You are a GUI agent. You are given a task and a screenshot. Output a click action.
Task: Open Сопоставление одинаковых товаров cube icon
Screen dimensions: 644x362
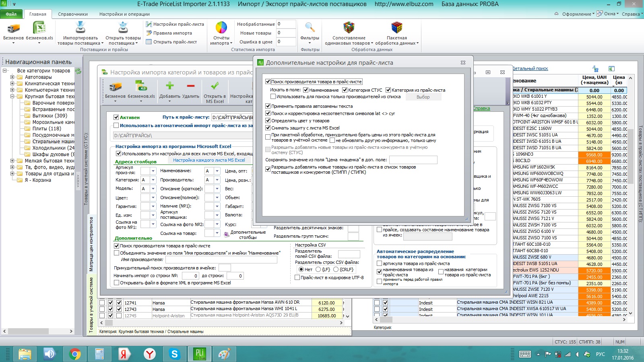(349, 28)
